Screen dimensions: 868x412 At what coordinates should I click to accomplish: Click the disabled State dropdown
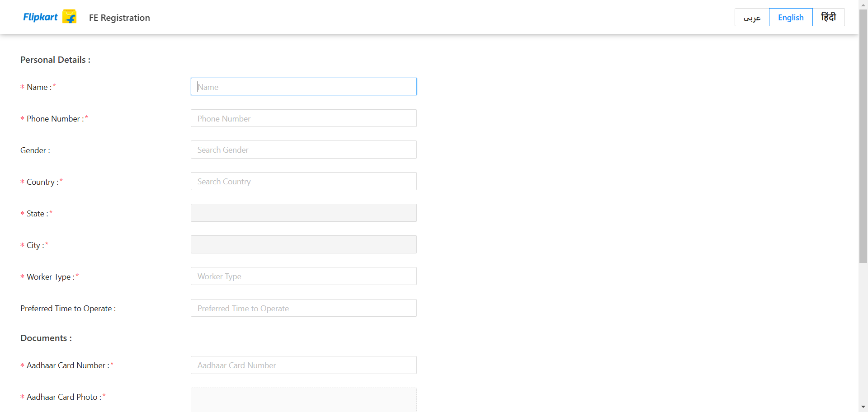click(303, 213)
